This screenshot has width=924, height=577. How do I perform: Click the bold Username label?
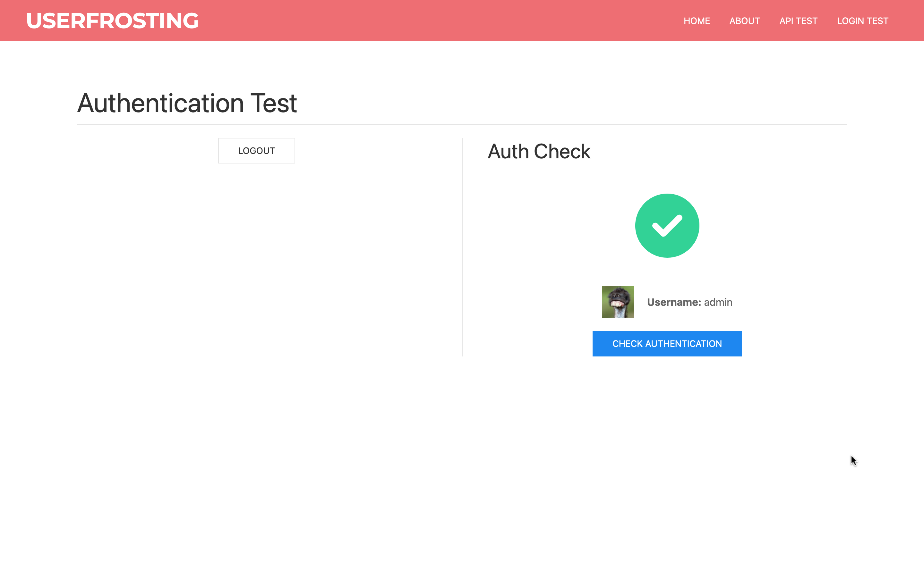pyautogui.click(x=673, y=302)
